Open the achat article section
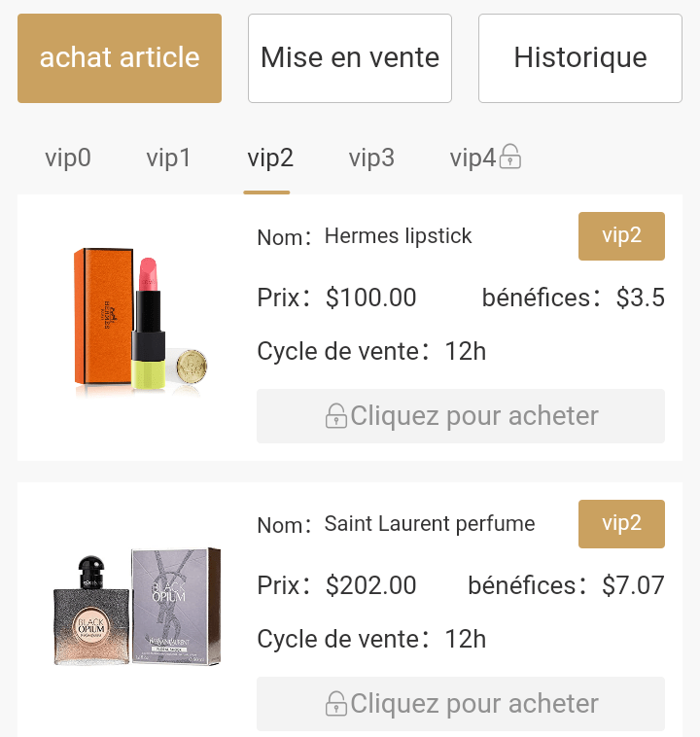This screenshot has height=737, width=700. (x=120, y=58)
